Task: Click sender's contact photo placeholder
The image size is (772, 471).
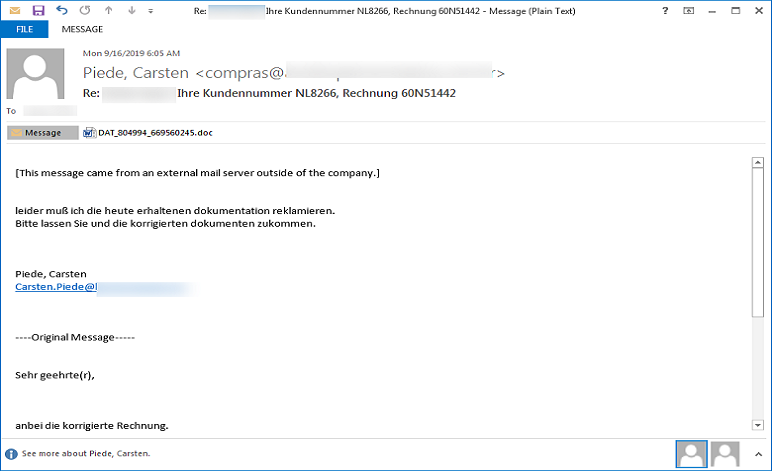Action: tap(35, 74)
